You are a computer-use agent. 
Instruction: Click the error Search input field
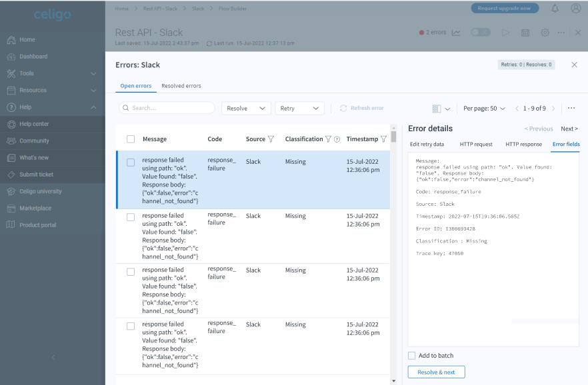167,108
